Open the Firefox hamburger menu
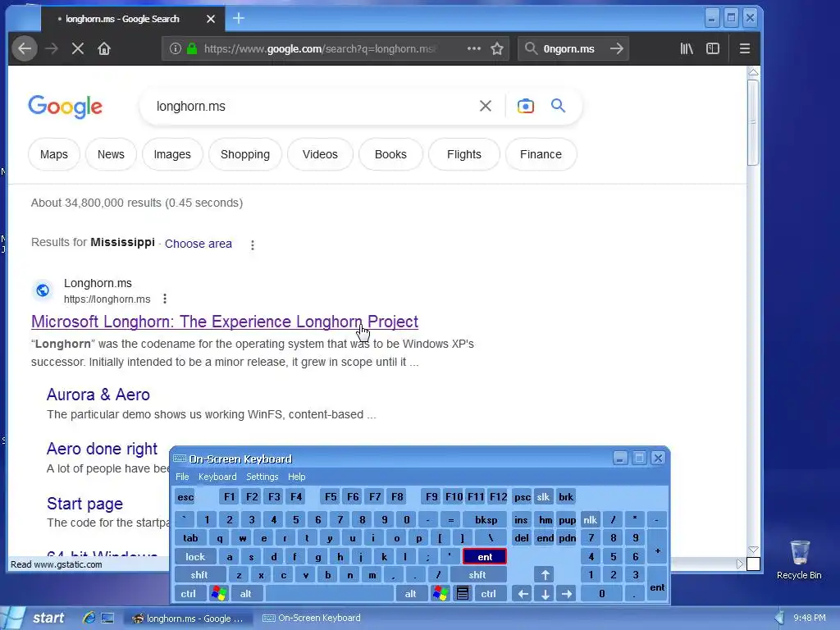 click(x=745, y=48)
